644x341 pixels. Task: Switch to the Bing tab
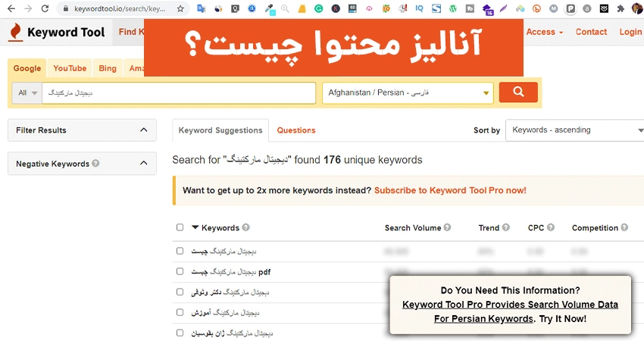[108, 69]
